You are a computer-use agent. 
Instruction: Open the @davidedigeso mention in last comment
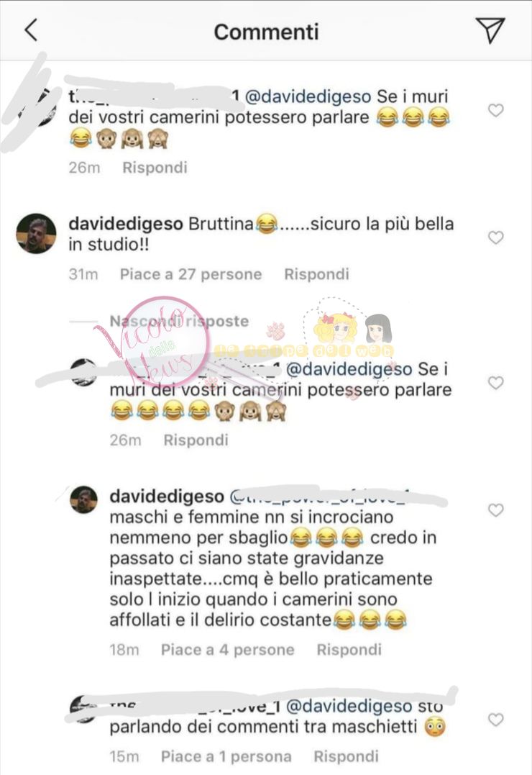click(349, 707)
